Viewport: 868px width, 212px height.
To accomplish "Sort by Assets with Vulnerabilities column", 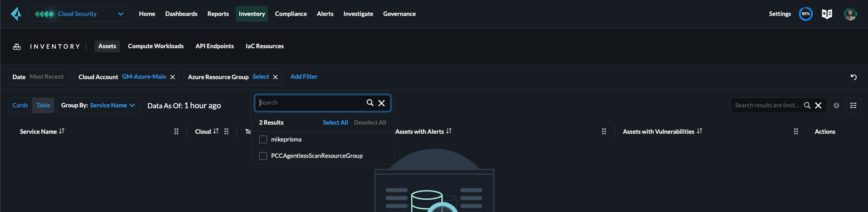I will tap(699, 131).
